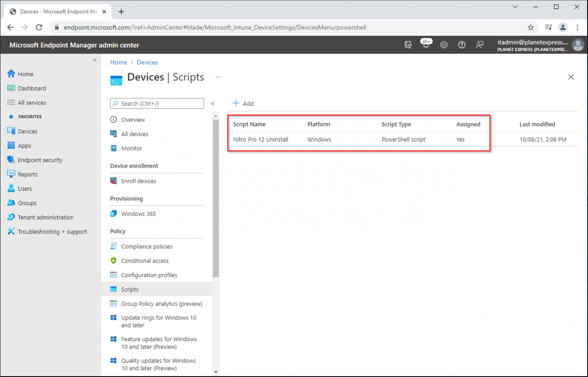This screenshot has height=377, width=588.
Task: Close the Devices Scripts blade
Action: point(571,77)
